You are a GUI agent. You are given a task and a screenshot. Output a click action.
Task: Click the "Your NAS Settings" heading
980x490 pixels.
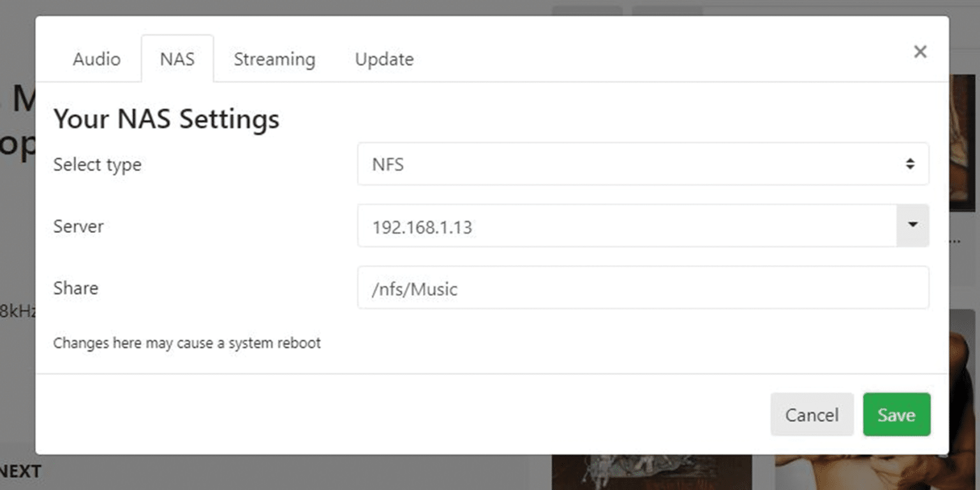coord(167,119)
